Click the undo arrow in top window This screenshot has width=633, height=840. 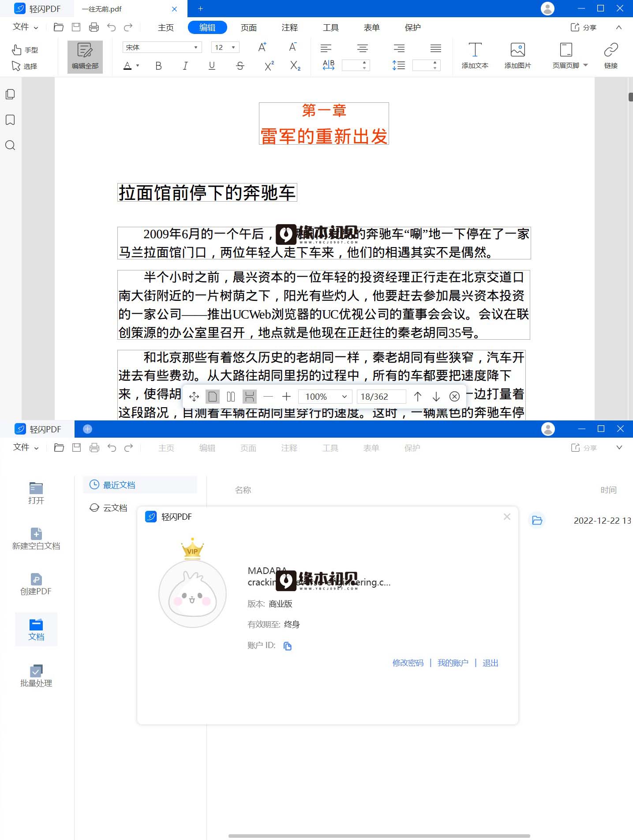[111, 27]
